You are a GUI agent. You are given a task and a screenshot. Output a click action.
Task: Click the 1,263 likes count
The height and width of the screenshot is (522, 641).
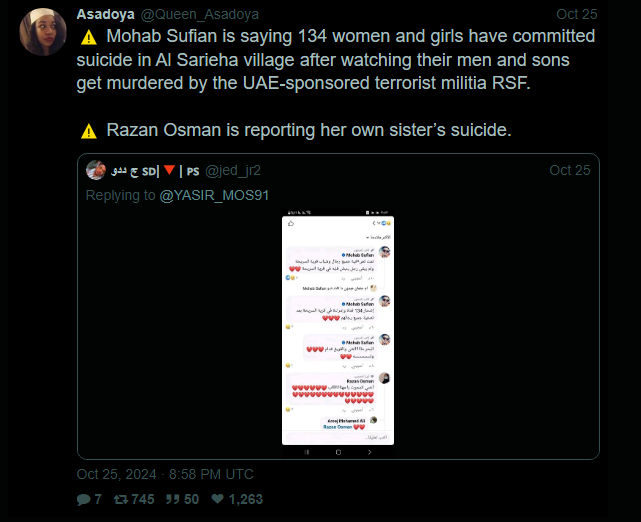pos(245,499)
